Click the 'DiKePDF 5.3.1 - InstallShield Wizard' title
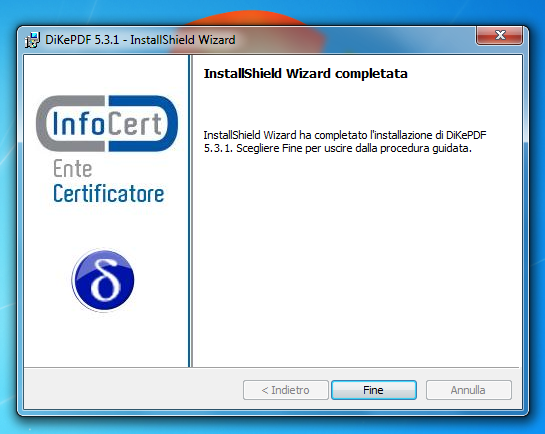Viewport: 545px width, 434px height. coord(140,40)
